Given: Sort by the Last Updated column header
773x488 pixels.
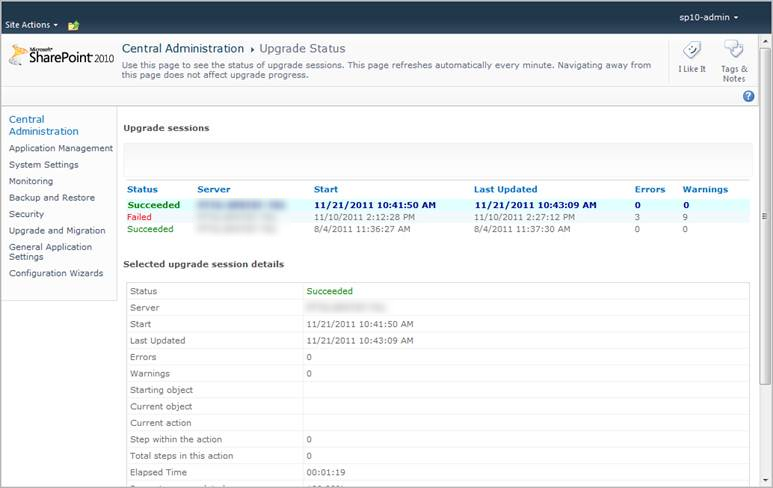Looking at the screenshot, I should [x=505, y=189].
